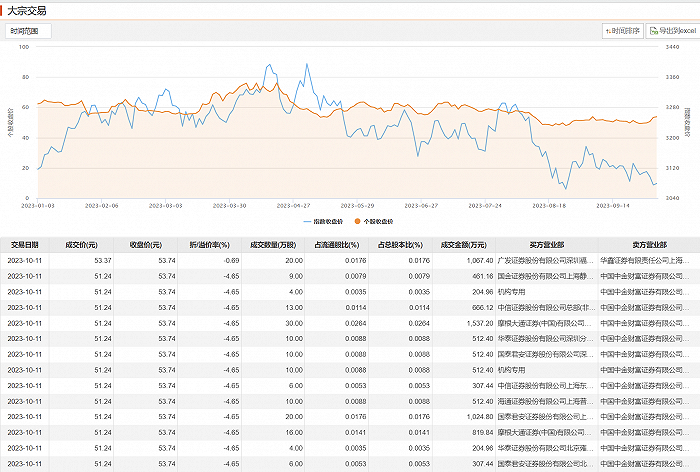Click the 买方营业部 column header
This screenshot has height=472, width=700.
546,243
